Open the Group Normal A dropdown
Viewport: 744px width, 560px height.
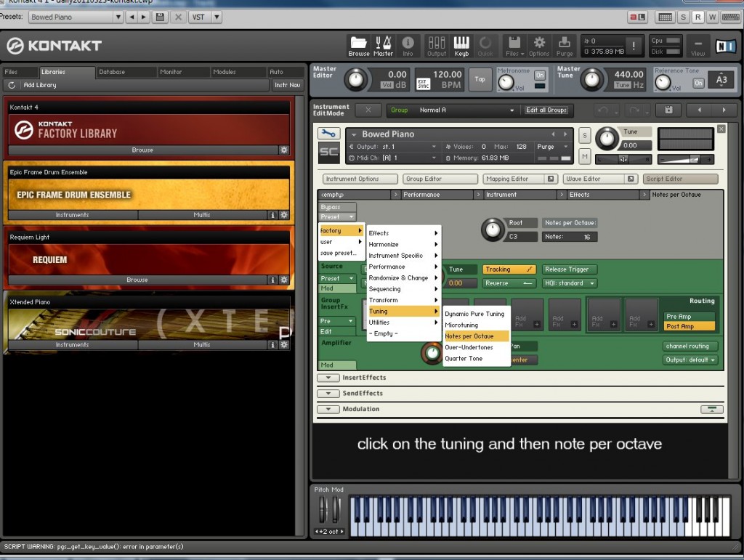453,110
